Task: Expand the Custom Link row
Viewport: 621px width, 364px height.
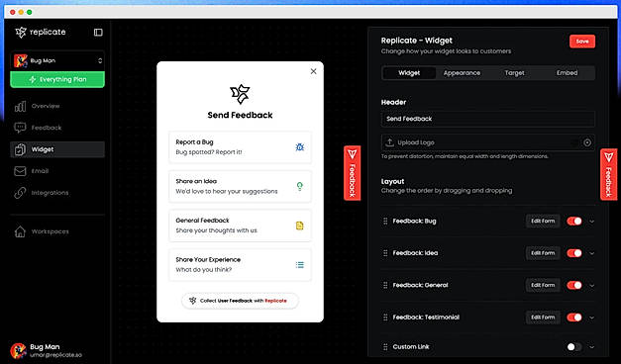Action: (x=591, y=347)
